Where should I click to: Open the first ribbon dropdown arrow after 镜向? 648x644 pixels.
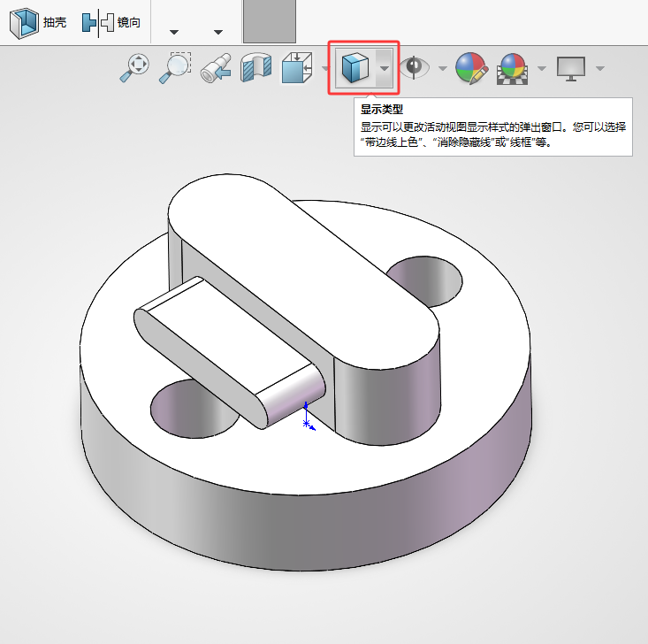(x=174, y=32)
